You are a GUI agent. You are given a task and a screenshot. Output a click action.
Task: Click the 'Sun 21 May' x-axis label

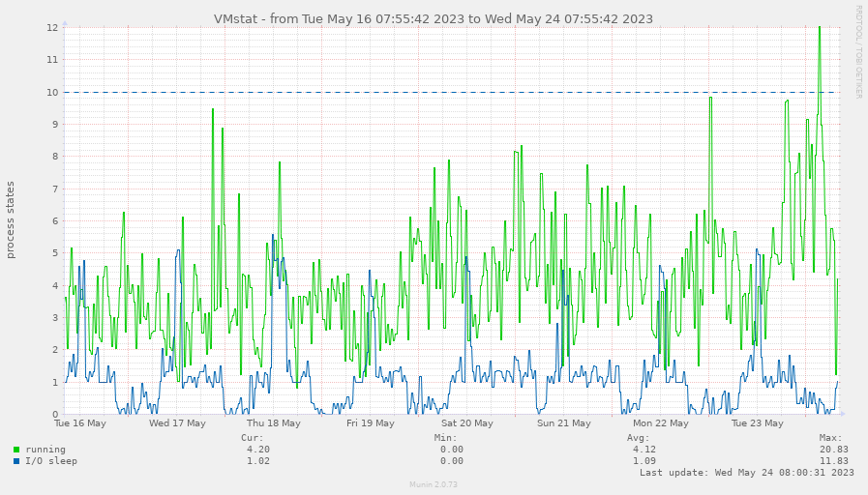pos(564,423)
